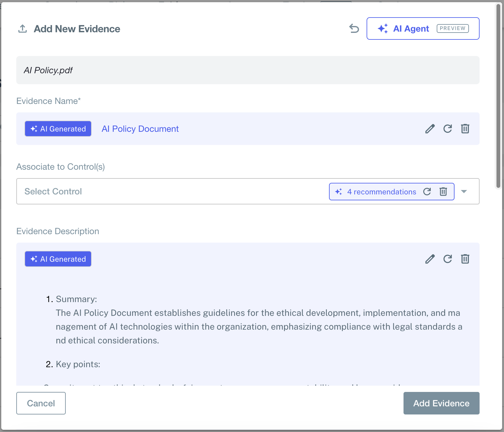Viewport: 504px width, 432px height.
Task: Open the AI Agent preview button
Action: pos(423,28)
